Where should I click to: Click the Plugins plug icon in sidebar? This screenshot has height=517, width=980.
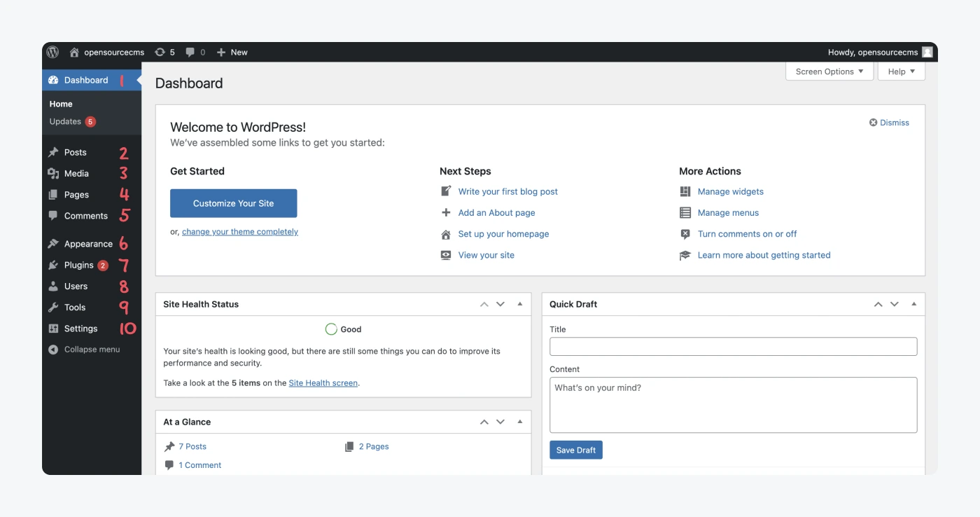point(53,266)
